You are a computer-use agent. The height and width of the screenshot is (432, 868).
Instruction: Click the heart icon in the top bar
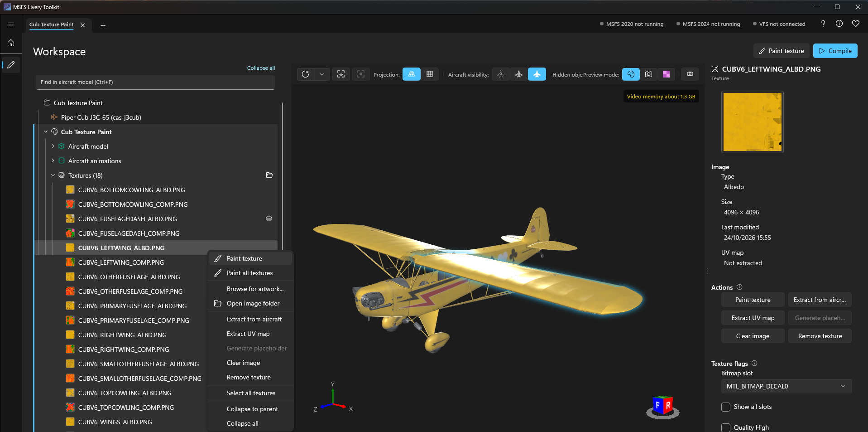[x=856, y=24]
